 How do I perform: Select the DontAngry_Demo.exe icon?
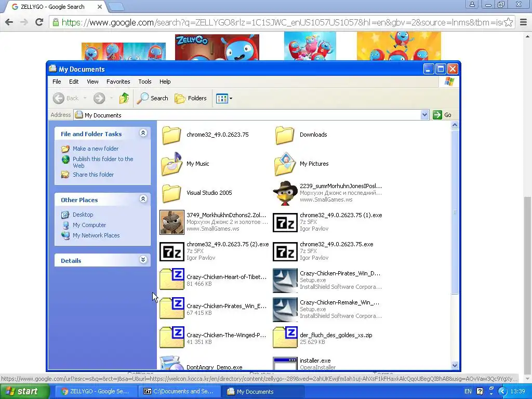[172, 363]
